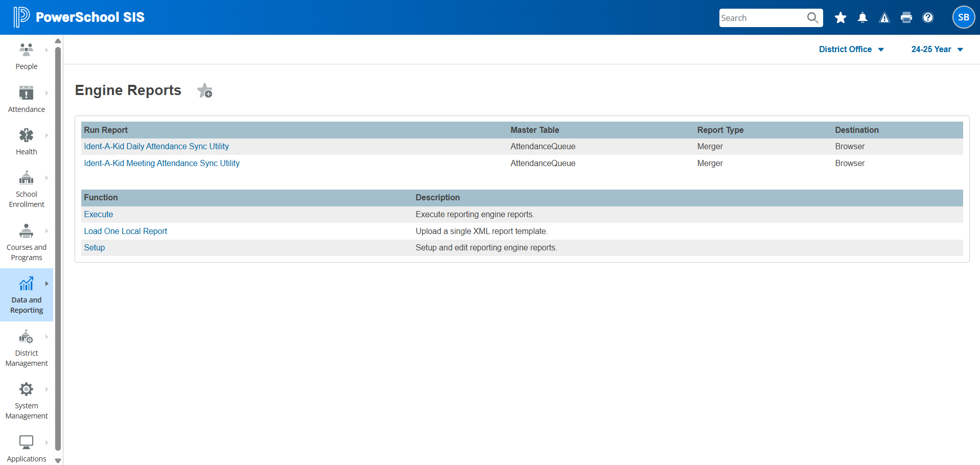Open Load One Local Report link
Screen dimensions: 980x465
[x=126, y=231]
